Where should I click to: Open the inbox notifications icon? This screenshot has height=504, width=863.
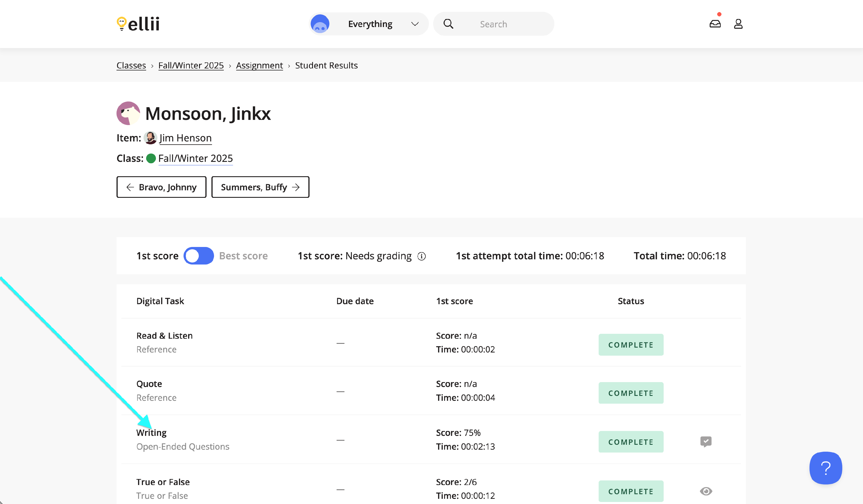tap(715, 24)
